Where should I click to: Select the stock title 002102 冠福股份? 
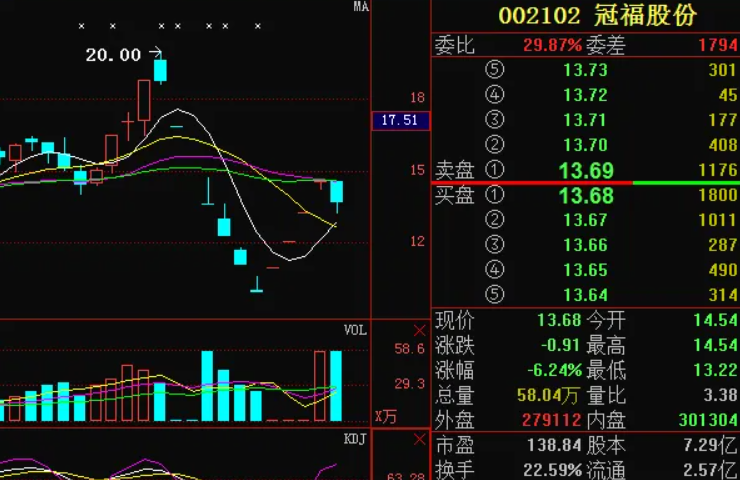coord(597,16)
